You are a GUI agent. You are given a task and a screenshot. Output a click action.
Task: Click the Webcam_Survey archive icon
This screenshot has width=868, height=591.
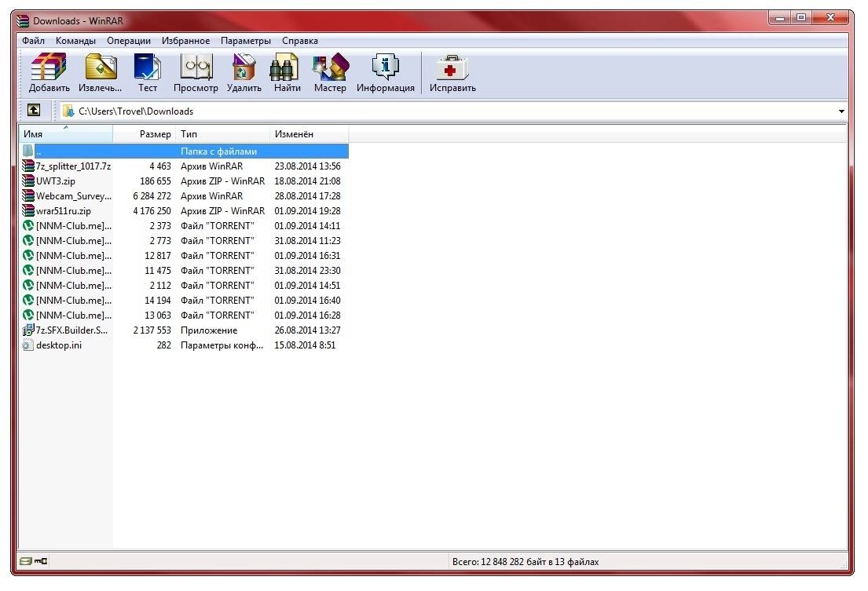click(27, 195)
